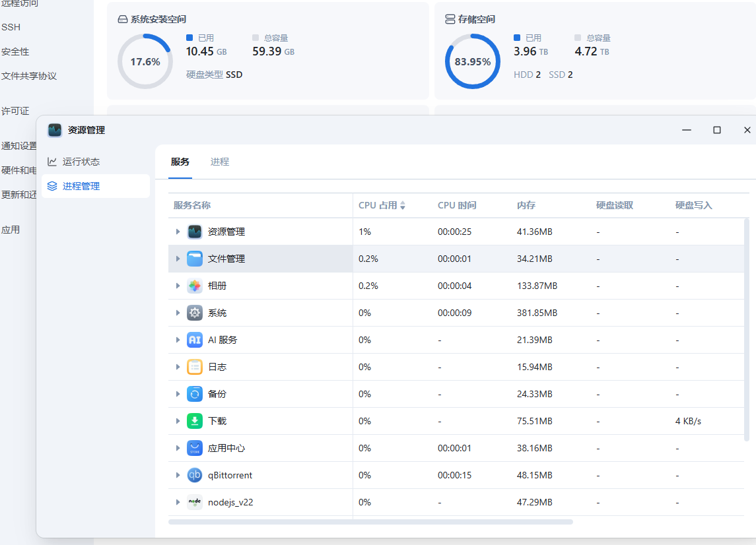This screenshot has width=756, height=545.
Task: Click the 日志 log icon
Action: coord(195,367)
